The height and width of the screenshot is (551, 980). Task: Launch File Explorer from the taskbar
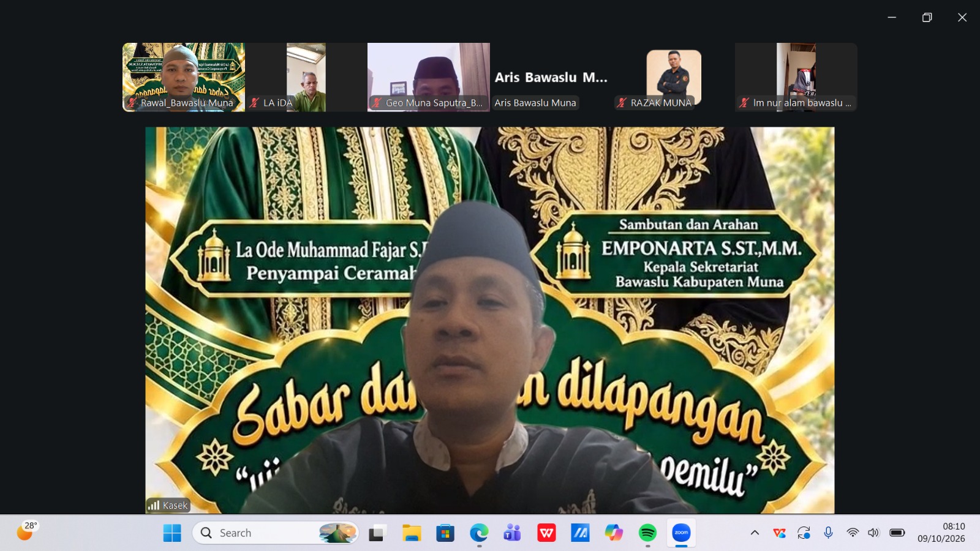(x=412, y=533)
